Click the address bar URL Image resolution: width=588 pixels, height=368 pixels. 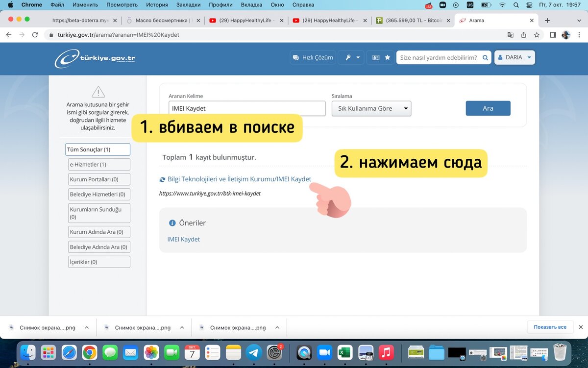click(118, 35)
